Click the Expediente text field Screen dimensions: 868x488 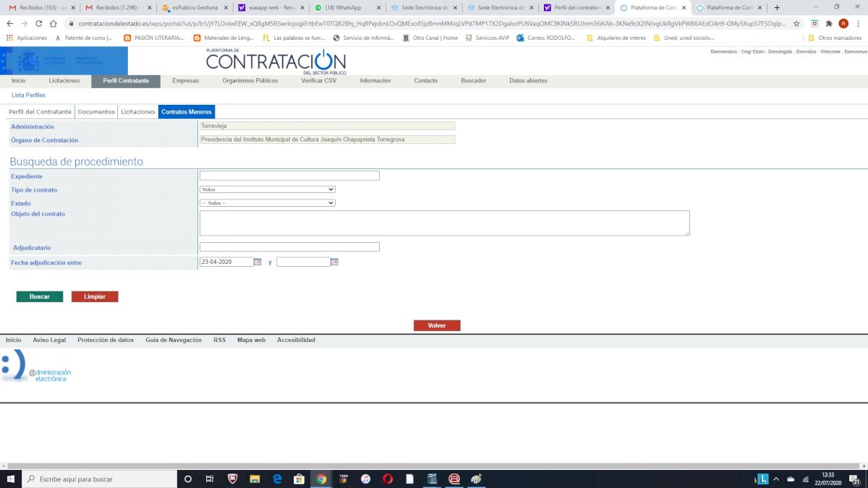coord(289,176)
